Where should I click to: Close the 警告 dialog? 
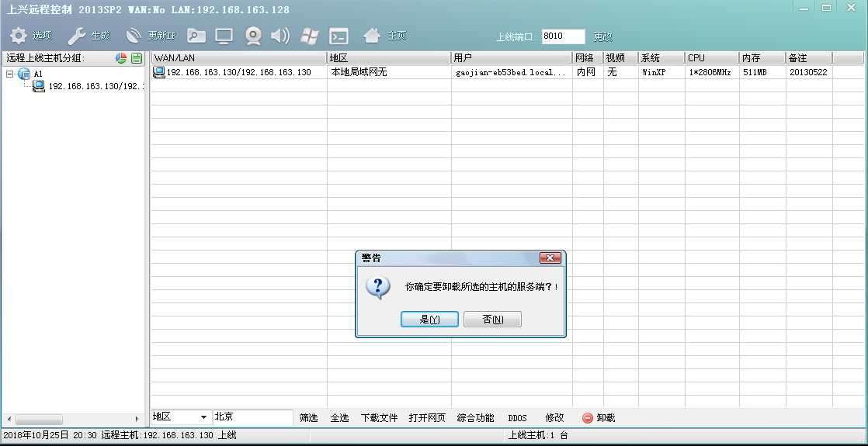[550, 258]
